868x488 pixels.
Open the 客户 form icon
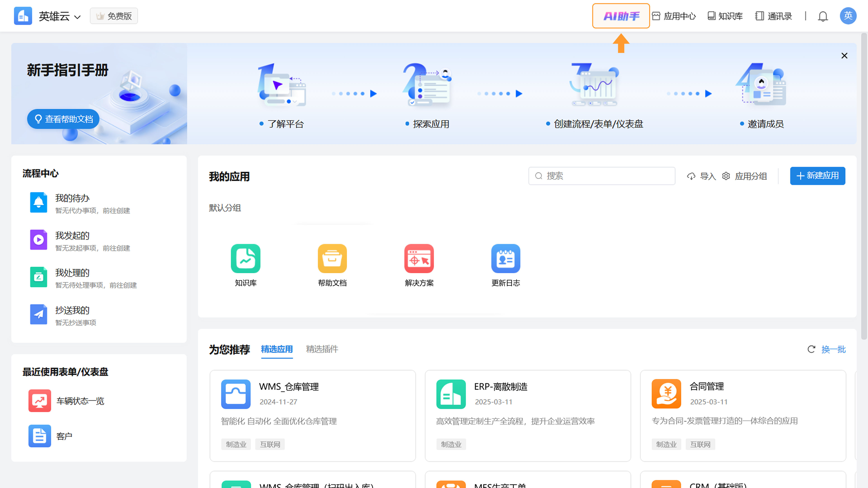click(39, 436)
